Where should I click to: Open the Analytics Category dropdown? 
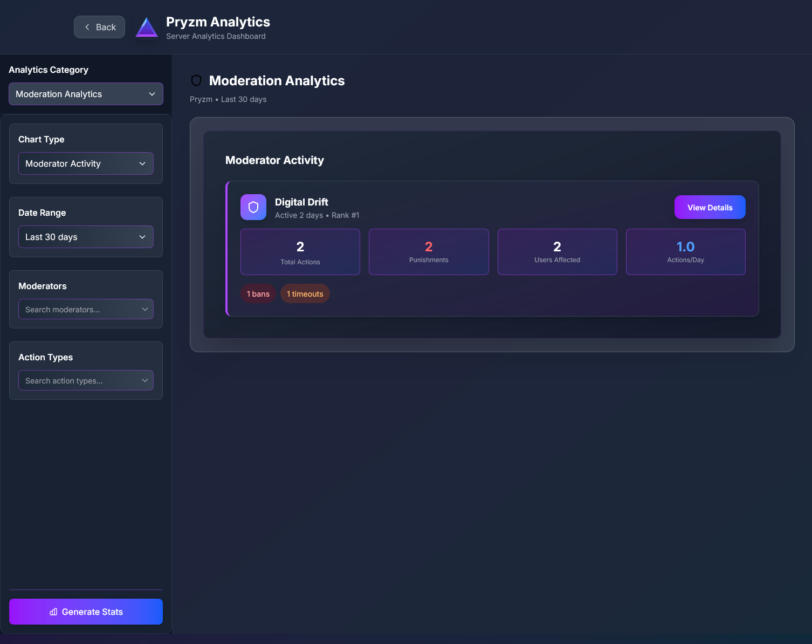click(x=86, y=94)
